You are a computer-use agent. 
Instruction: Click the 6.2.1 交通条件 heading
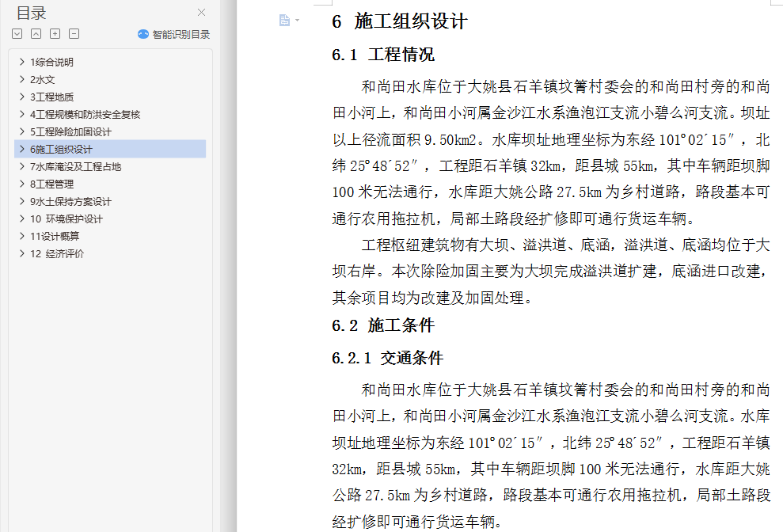[387, 358]
